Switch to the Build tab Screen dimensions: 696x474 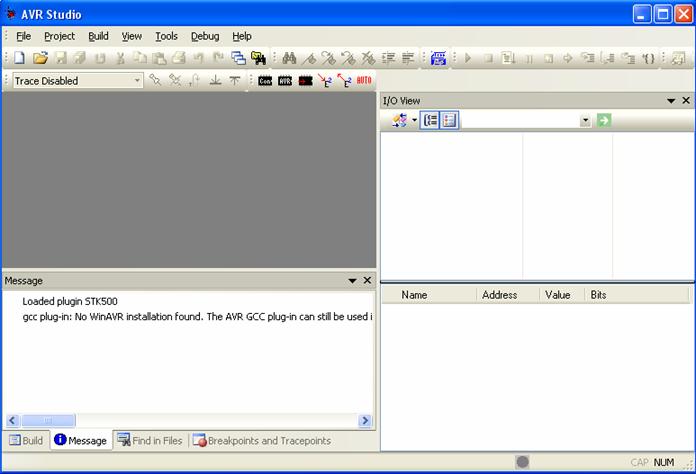point(25,440)
